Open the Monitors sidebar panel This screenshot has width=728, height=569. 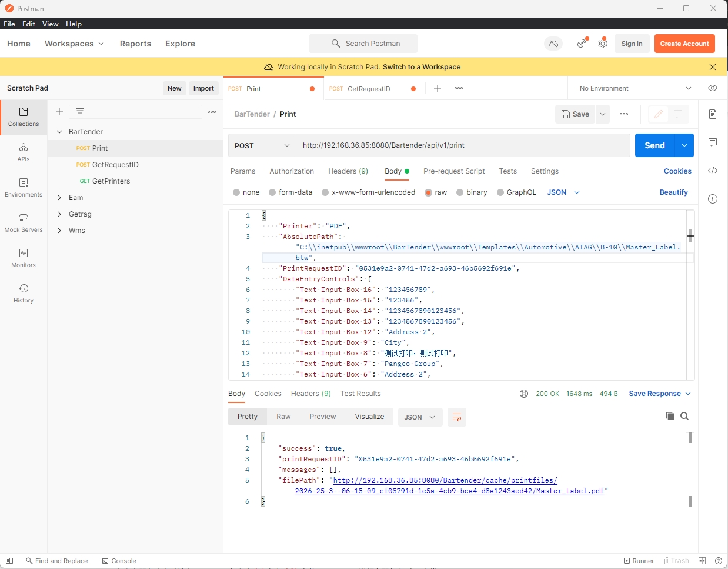[x=24, y=258]
